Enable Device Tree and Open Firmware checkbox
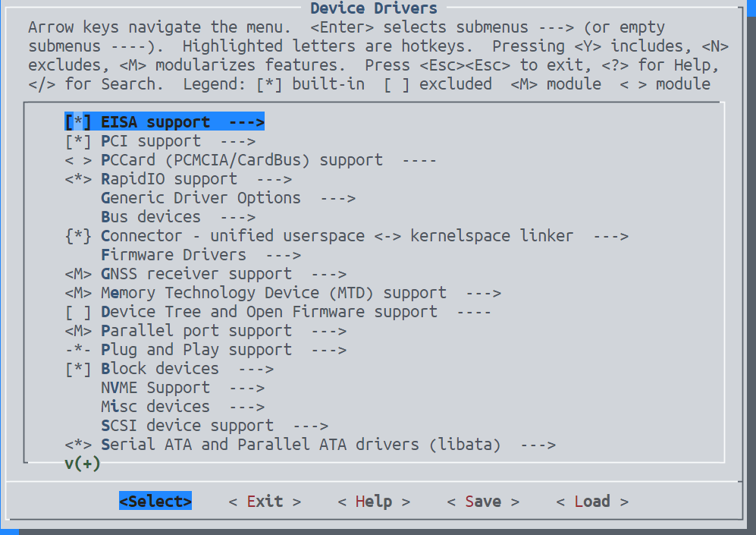756x535 pixels. 78,312
